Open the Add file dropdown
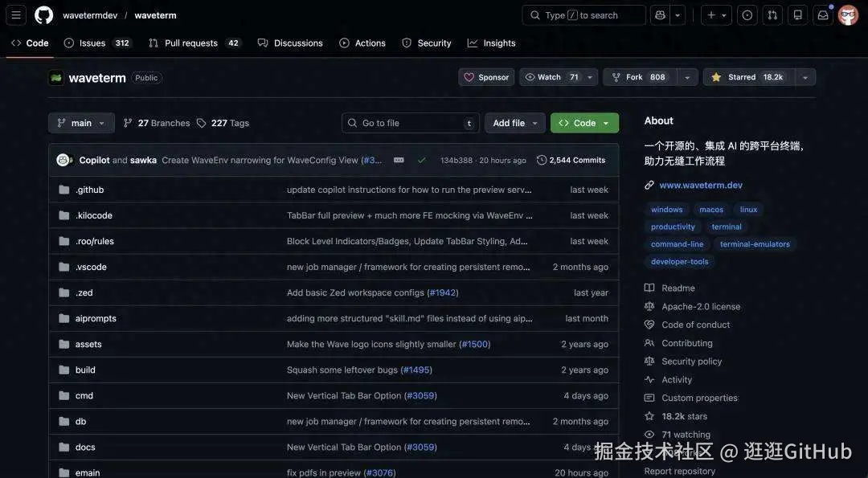This screenshot has width=868, height=478. (x=515, y=123)
